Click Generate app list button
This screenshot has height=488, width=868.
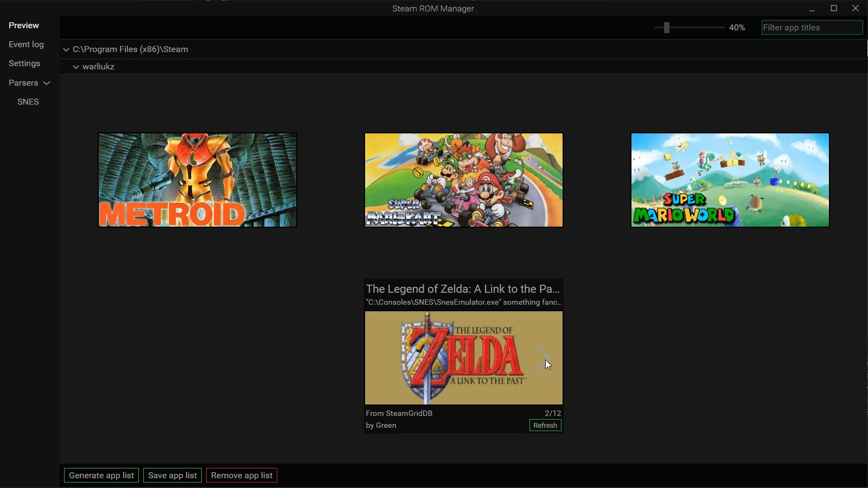[101, 476]
